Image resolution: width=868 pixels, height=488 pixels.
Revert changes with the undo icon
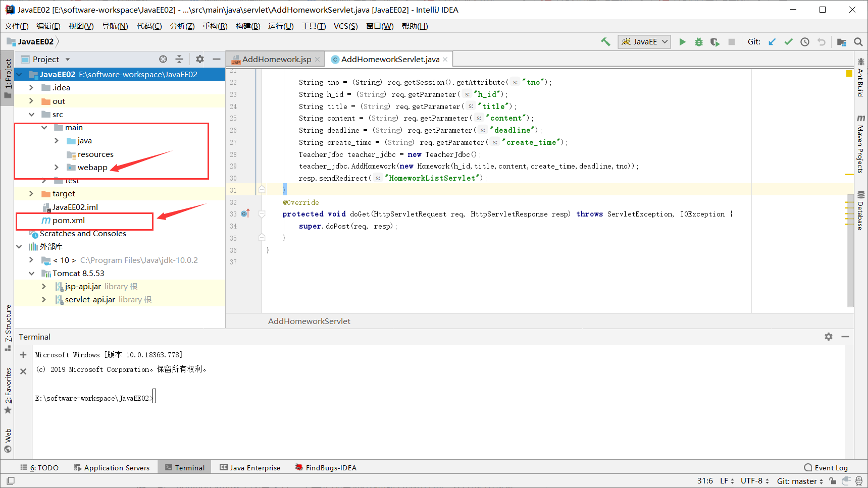click(x=822, y=42)
